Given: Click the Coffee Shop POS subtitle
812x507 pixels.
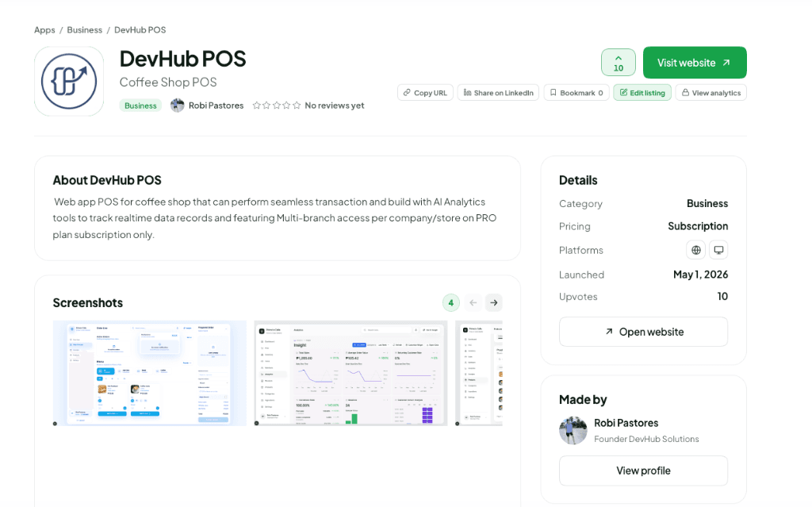Looking at the screenshot, I should pos(168,83).
